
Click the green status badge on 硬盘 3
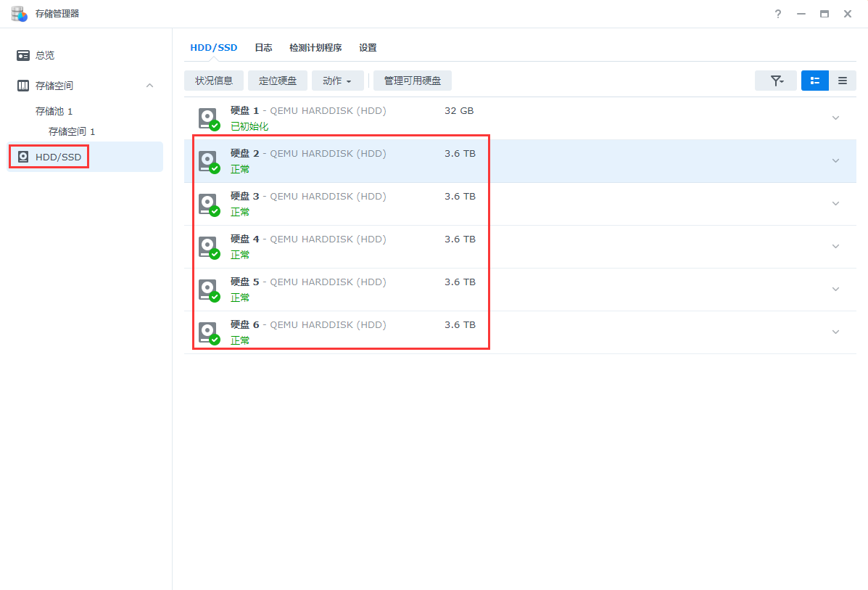coord(216,210)
